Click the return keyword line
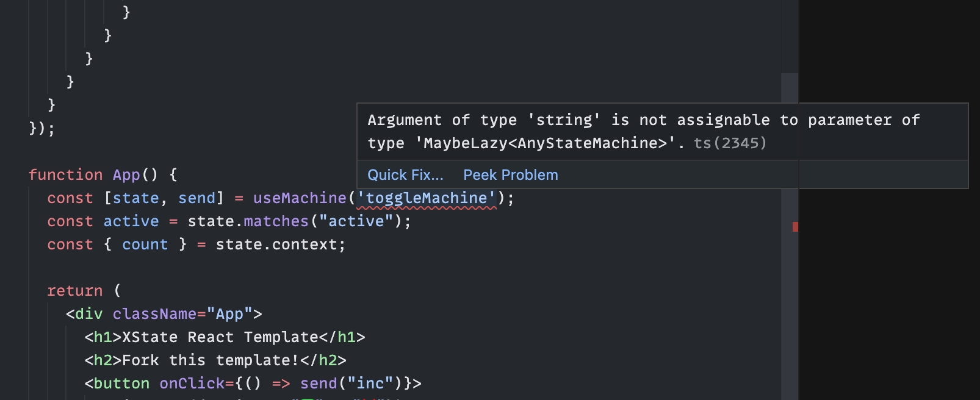980x400 pixels. pos(84,291)
